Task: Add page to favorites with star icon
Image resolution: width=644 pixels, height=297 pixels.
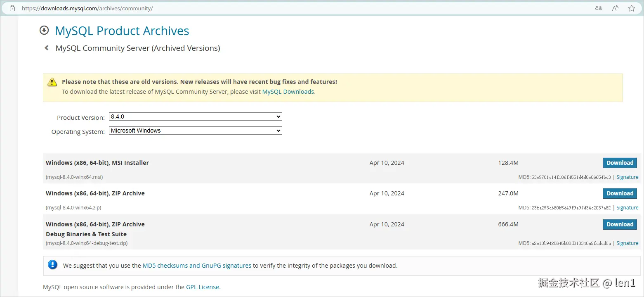Action: click(x=632, y=8)
